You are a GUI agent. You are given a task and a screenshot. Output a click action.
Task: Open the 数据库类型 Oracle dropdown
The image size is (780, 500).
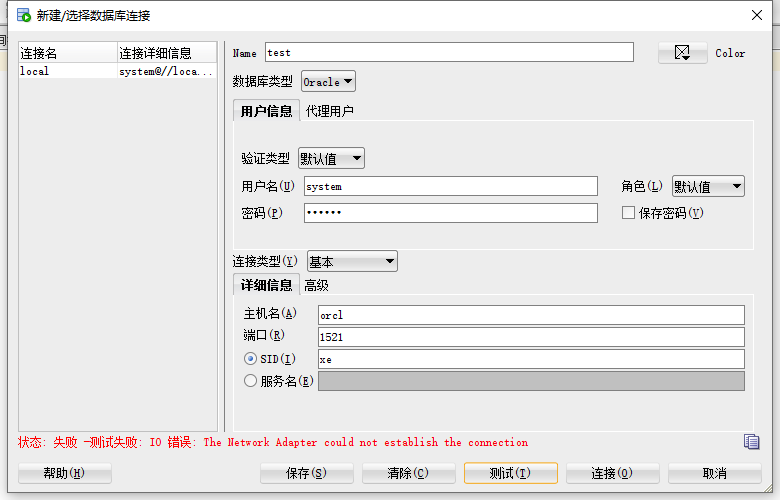coord(328,82)
